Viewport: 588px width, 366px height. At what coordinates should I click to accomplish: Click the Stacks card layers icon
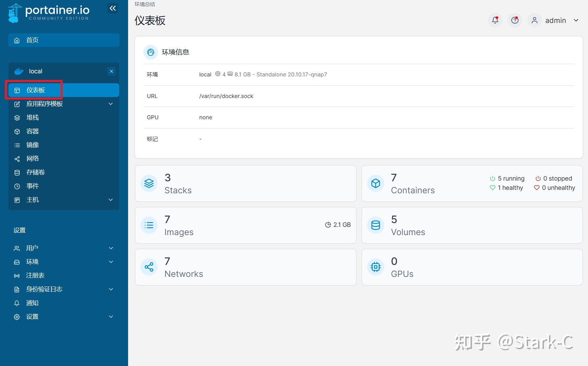pyautogui.click(x=149, y=183)
